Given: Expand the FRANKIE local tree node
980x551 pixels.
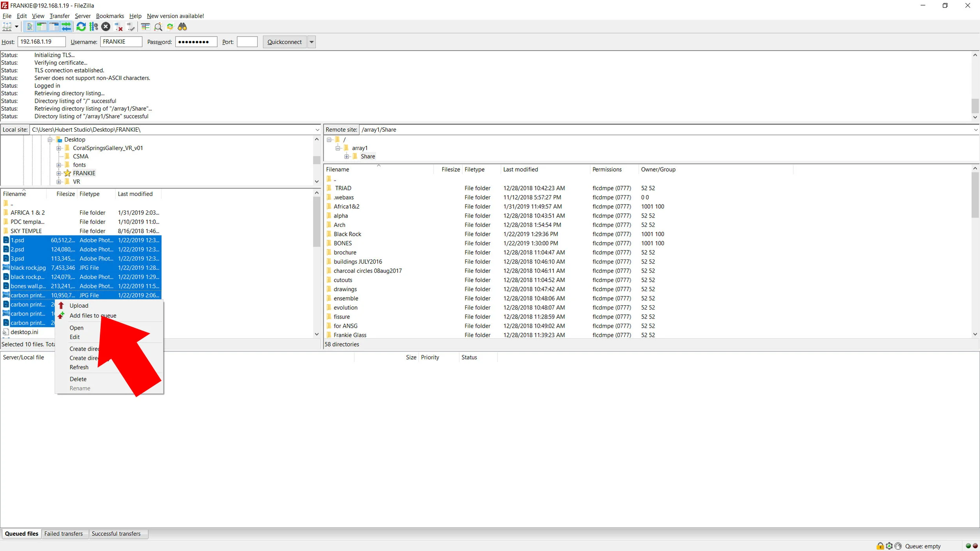Looking at the screenshot, I should 59,173.
